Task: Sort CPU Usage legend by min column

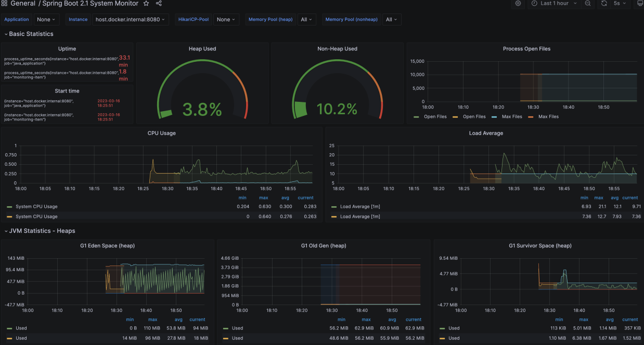Action: click(242, 198)
